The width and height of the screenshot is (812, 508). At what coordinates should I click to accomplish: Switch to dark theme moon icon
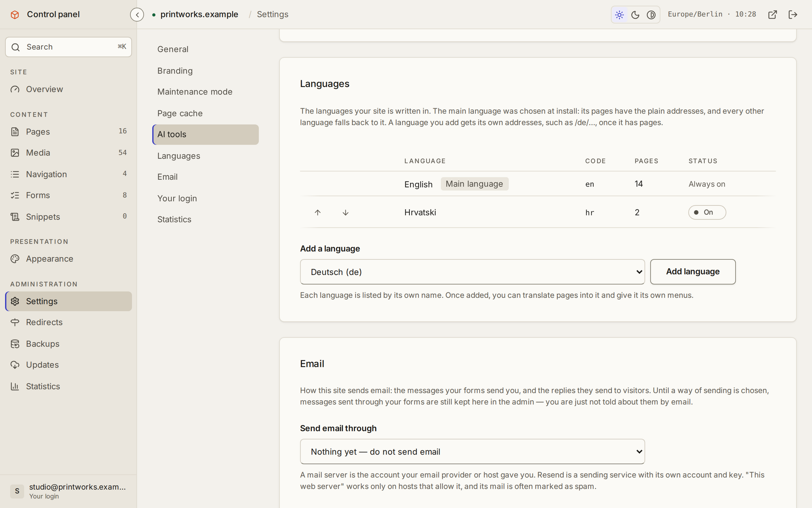coord(635,15)
